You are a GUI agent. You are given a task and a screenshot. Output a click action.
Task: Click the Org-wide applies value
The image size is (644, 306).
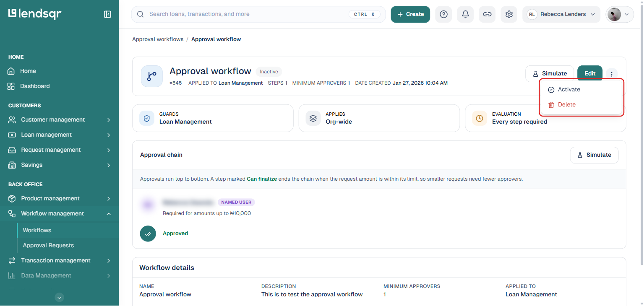pyautogui.click(x=339, y=122)
